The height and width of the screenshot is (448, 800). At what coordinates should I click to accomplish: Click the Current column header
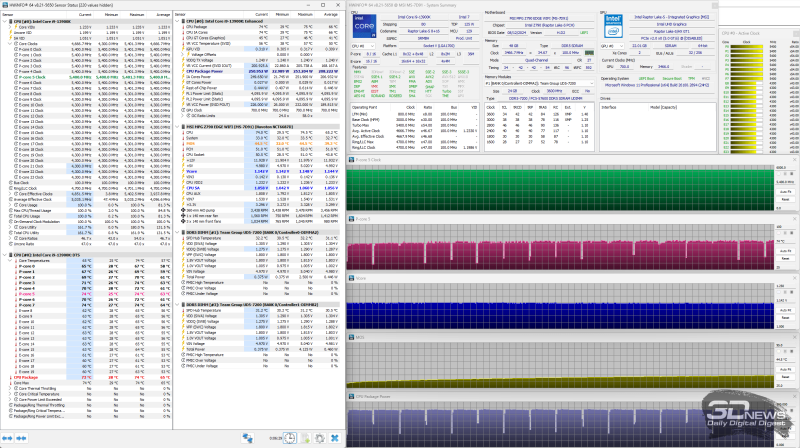coord(84,16)
